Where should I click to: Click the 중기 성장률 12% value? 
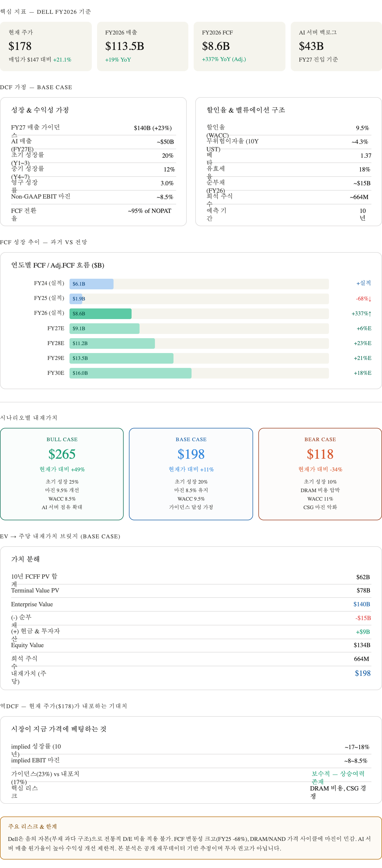tap(169, 170)
